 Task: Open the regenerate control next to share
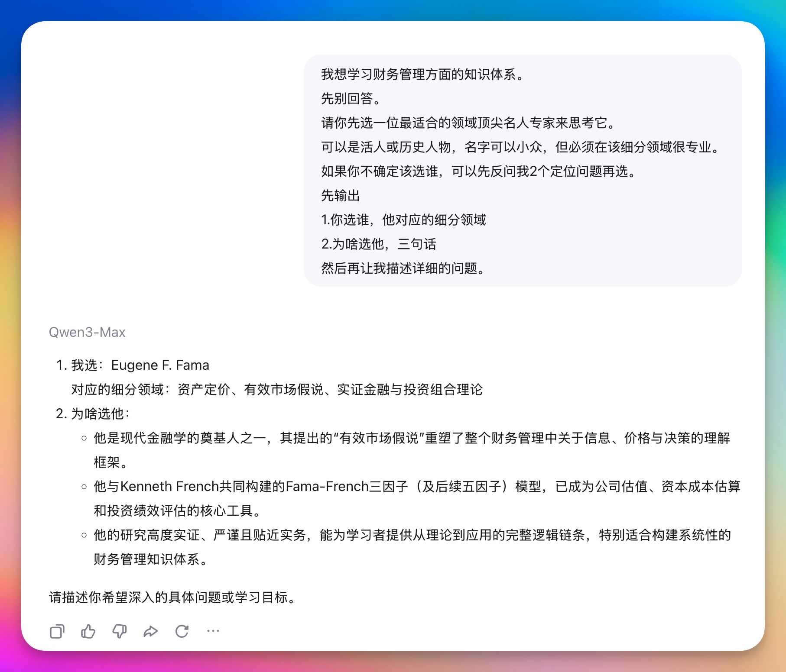[182, 632]
